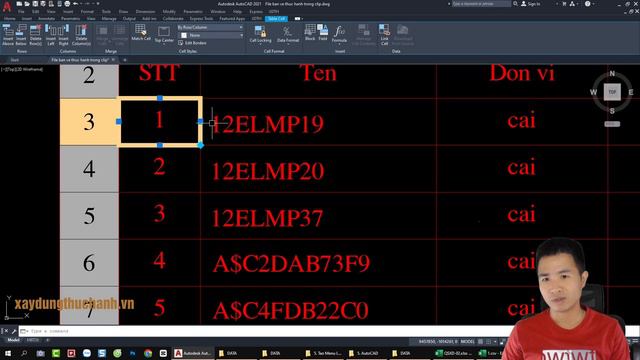
Task: Click the plus new drawing tab button
Action: (x=125, y=60)
